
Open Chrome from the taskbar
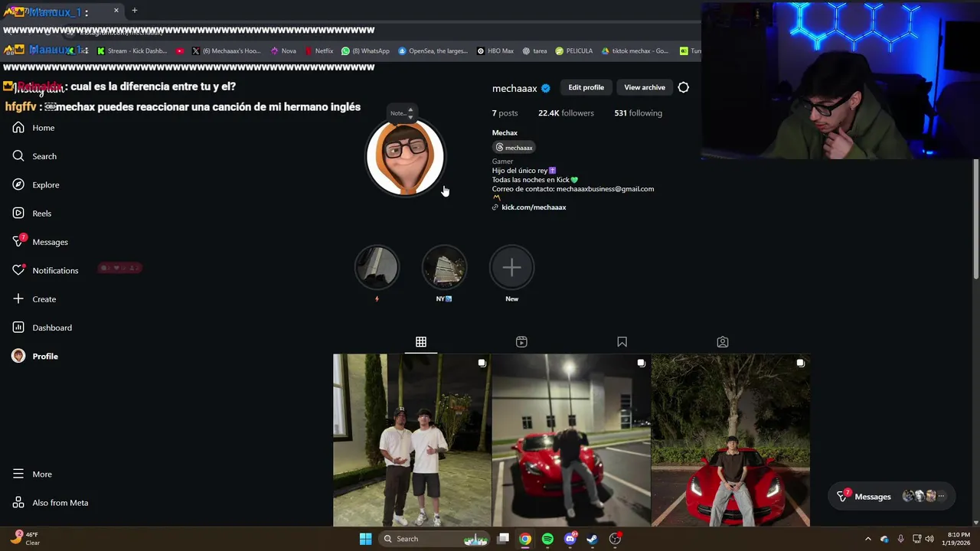(525, 539)
